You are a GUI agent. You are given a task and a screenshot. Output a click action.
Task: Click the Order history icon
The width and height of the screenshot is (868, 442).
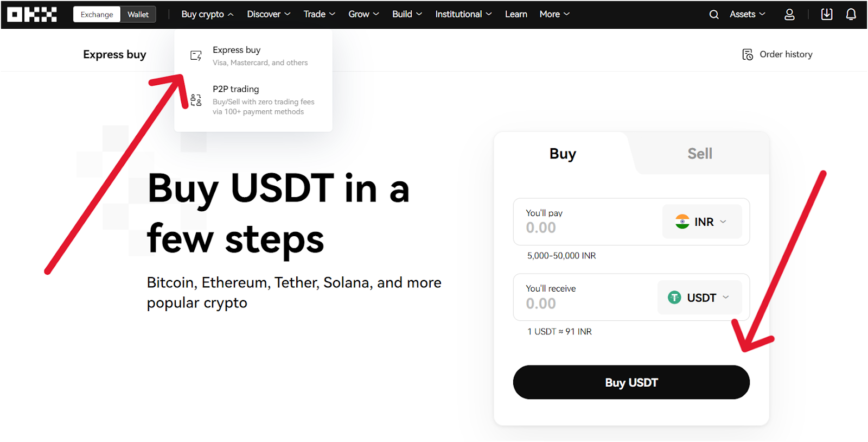coord(747,54)
